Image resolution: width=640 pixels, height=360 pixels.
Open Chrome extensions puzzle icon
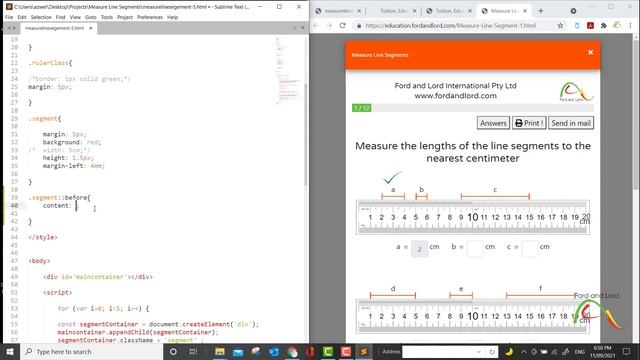tap(604, 25)
